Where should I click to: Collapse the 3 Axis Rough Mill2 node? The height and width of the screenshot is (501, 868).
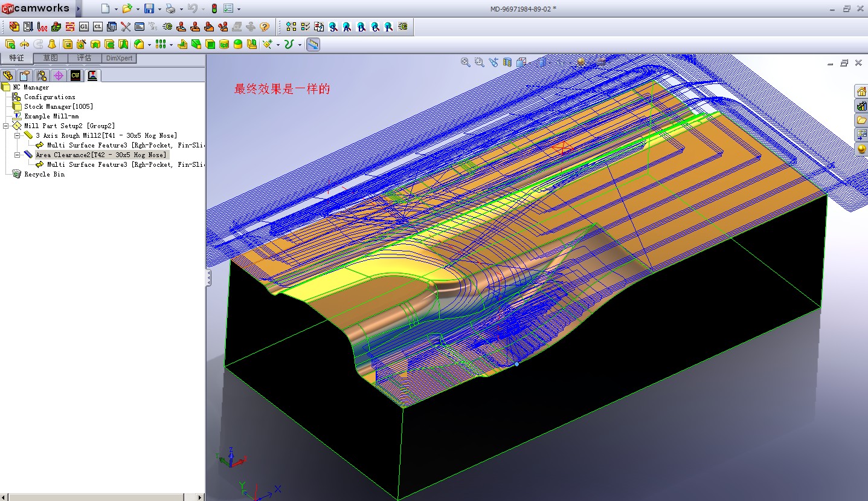point(18,135)
